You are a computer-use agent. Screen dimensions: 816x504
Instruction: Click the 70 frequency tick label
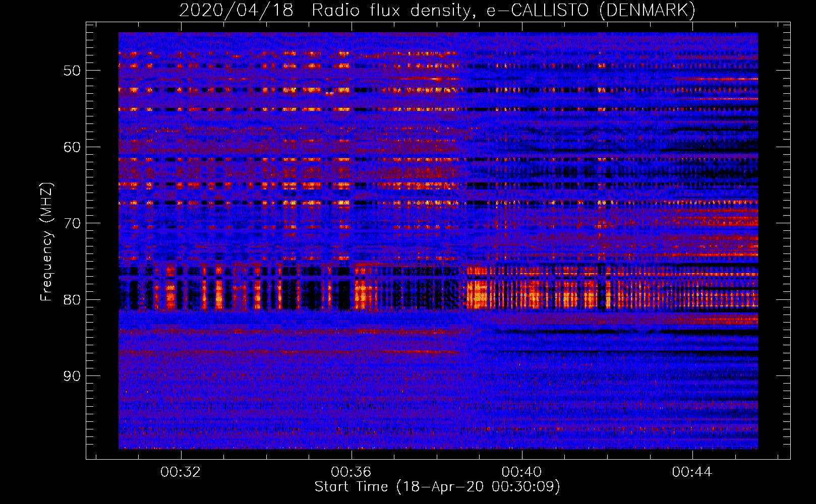[72, 223]
